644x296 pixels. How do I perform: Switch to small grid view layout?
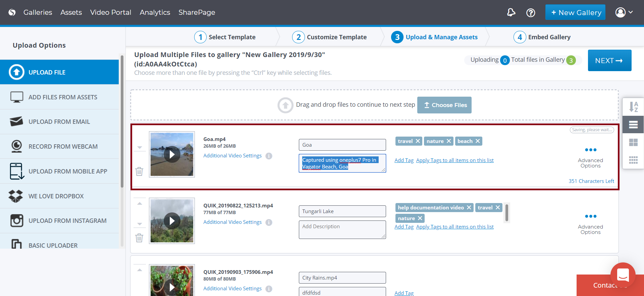coord(633,160)
